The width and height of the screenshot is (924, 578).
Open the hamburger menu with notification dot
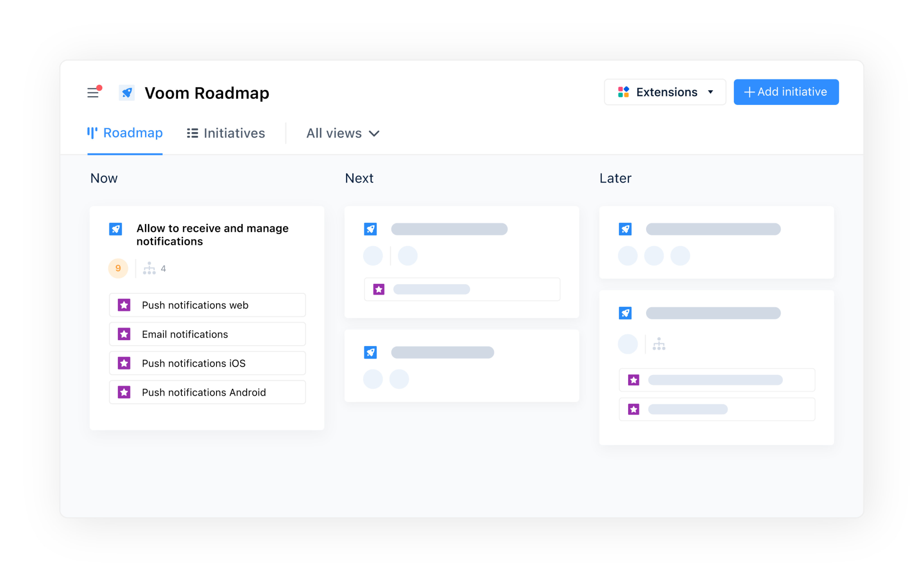pos(93,92)
